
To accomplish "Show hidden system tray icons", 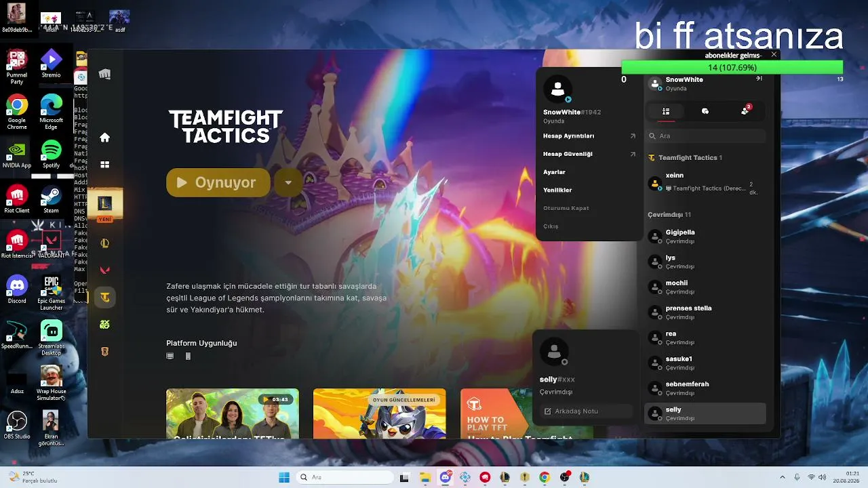I will 783,477.
